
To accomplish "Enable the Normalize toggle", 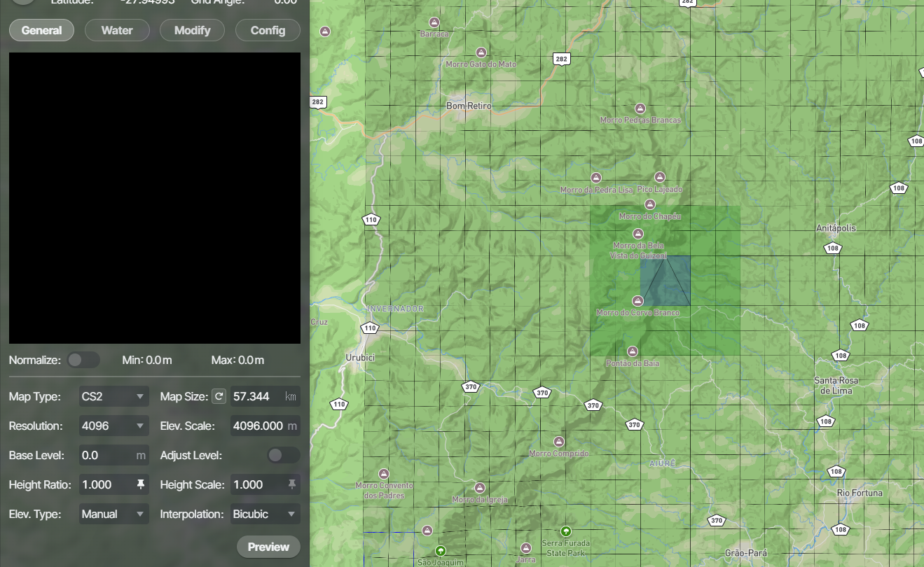I will tap(83, 359).
